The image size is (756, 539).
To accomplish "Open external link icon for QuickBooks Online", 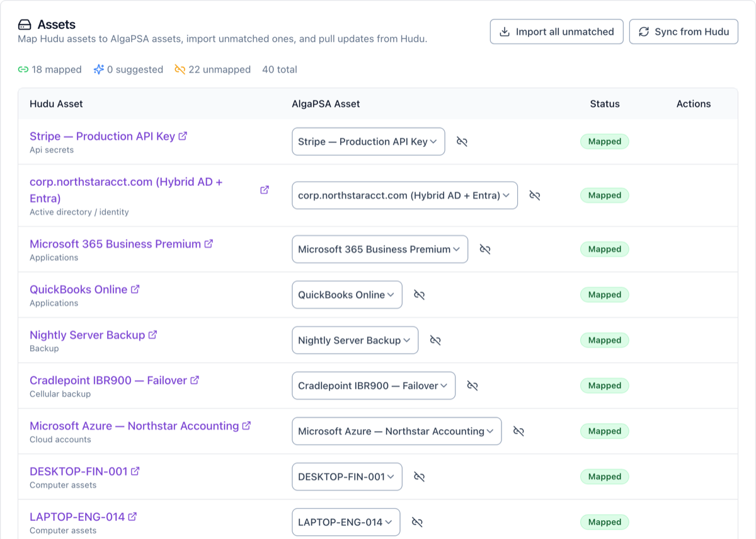I will pos(135,289).
